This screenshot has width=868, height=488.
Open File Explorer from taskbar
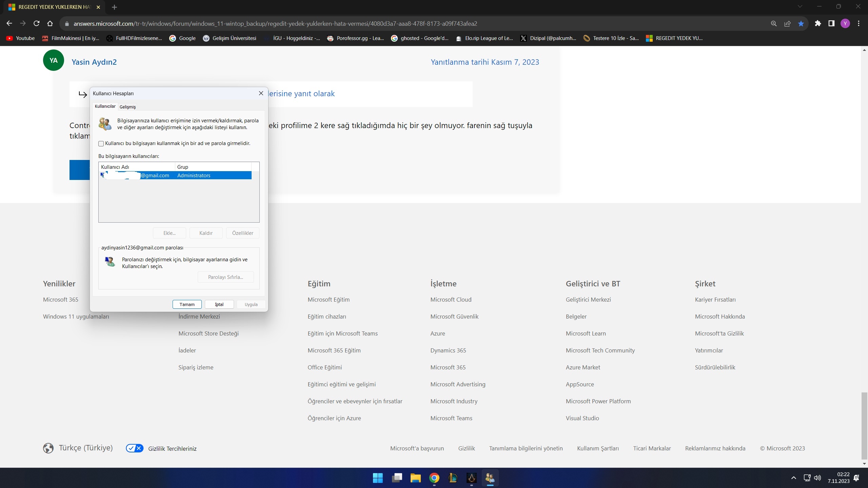coord(416,478)
